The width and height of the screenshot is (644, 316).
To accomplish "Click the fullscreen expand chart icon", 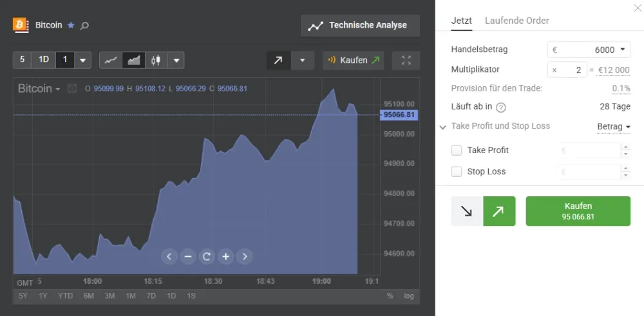I will [406, 60].
